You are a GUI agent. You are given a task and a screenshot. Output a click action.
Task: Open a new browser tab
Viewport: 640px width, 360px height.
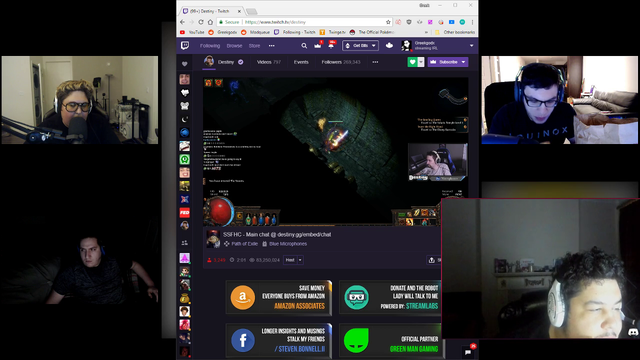point(251,11)
